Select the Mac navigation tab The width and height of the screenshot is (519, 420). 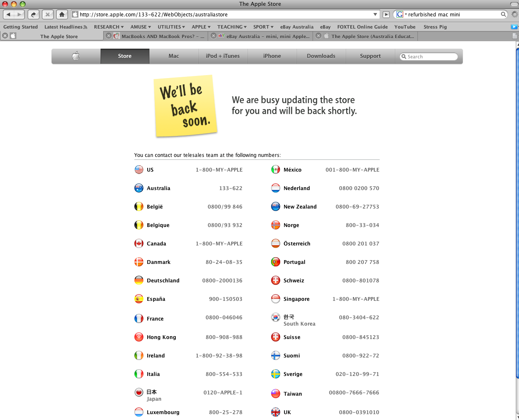[174, 56]
